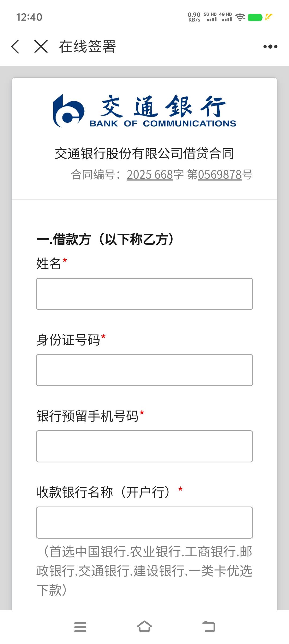Tap the 5G HD signal indicator
The image size is (289, 644).
[210, 17]
